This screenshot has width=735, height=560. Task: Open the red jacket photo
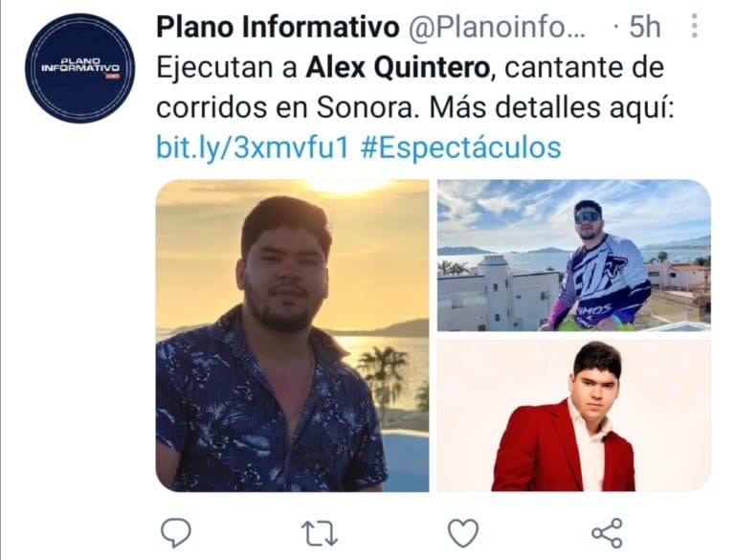pos(574,416)
